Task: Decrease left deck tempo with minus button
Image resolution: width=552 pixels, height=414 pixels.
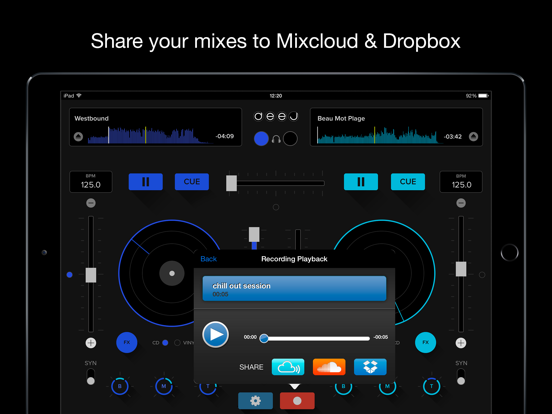Action: tap(91, 203)
